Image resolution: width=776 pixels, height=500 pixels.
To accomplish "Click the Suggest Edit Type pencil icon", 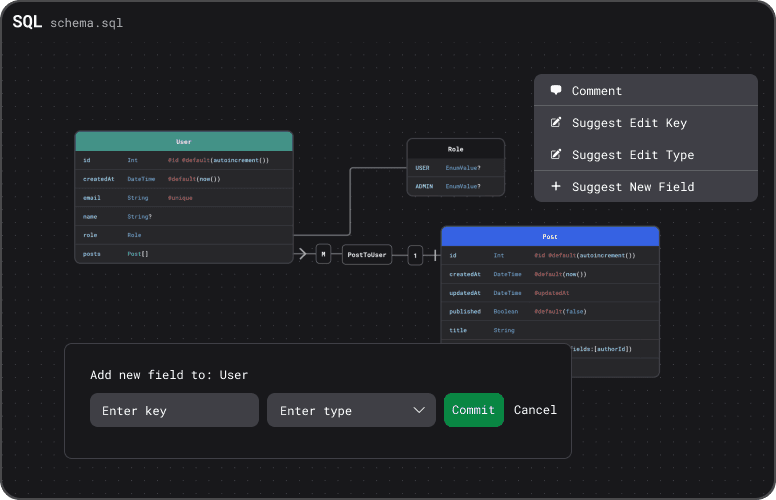I will click(556, 155).
